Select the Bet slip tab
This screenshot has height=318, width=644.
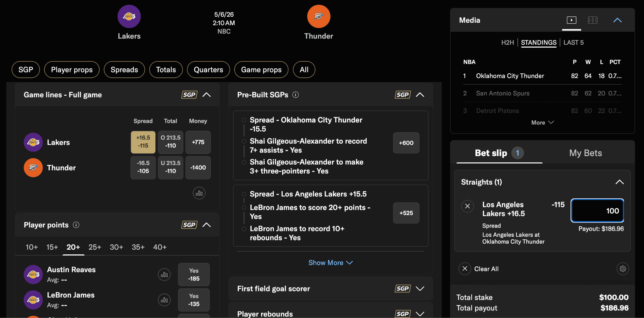[x=499, y=153]
